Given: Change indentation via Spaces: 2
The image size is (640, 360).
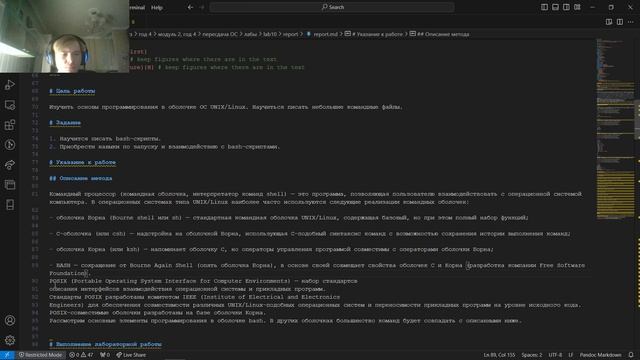Looking at the screenshot, I should point(532,355).
